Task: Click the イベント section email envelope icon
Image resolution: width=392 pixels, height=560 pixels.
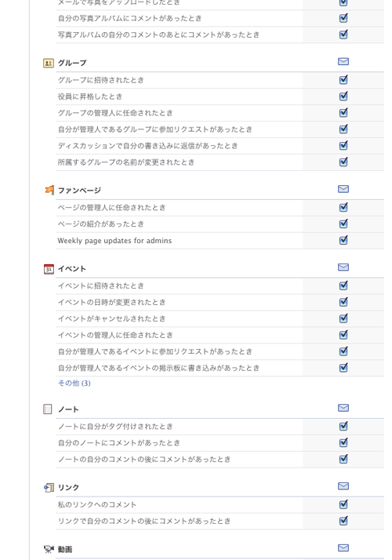Action: pyautogui.click(x=343, y=267)
